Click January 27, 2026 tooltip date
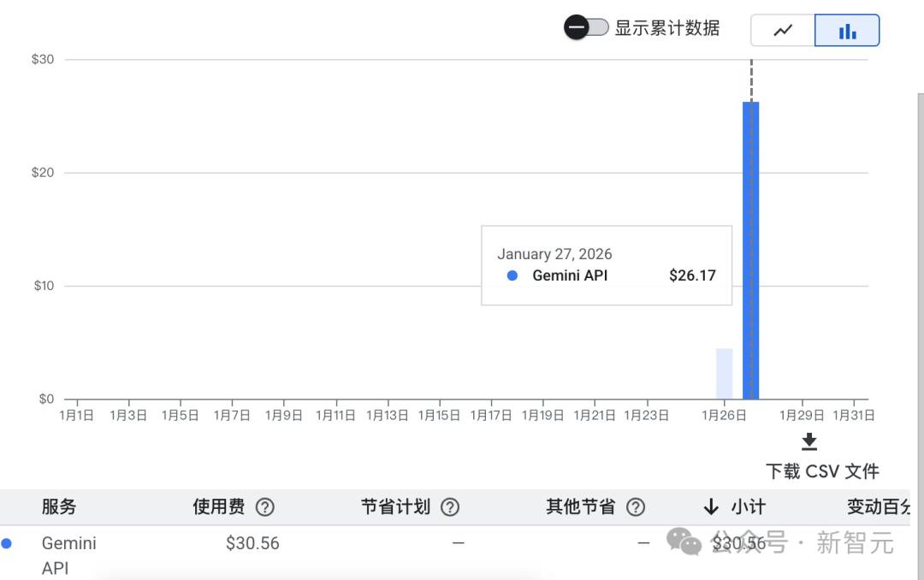The width and height of the screenshot is (924, 580). [554, 254]
